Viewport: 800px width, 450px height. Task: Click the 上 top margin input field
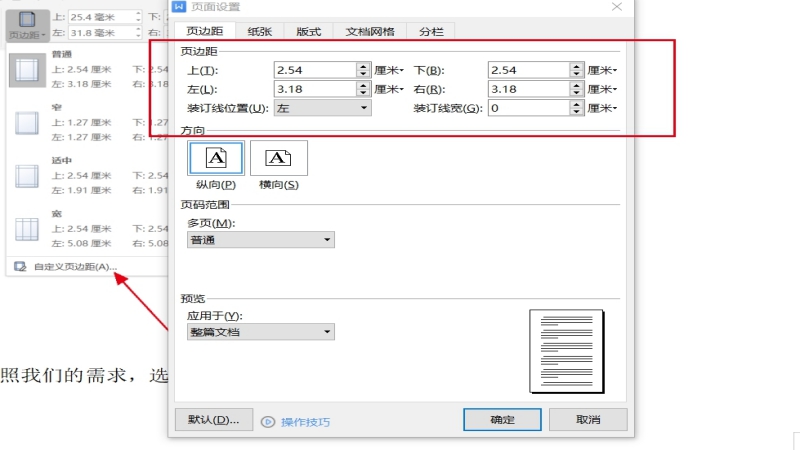click(x=314, y=70)
